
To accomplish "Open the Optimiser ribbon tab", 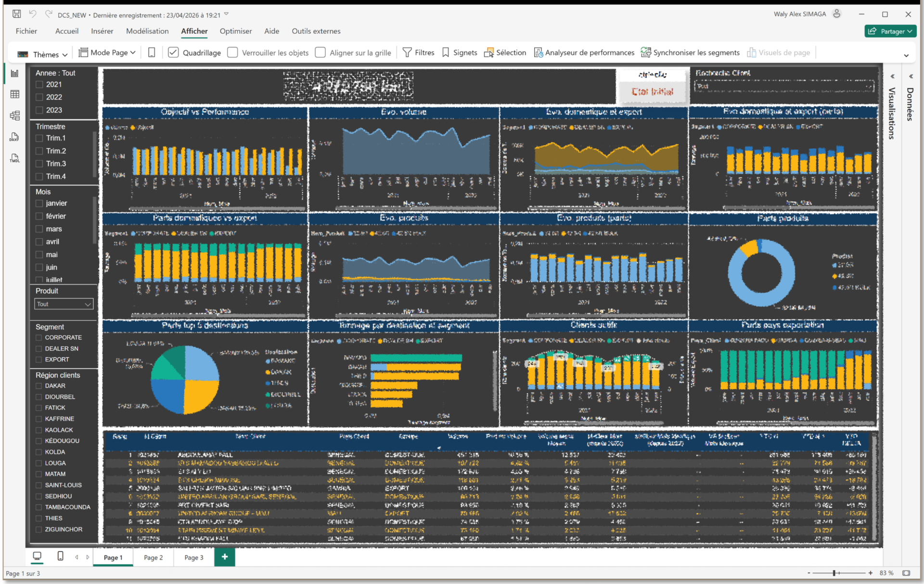I will click(x=236, y=31).
